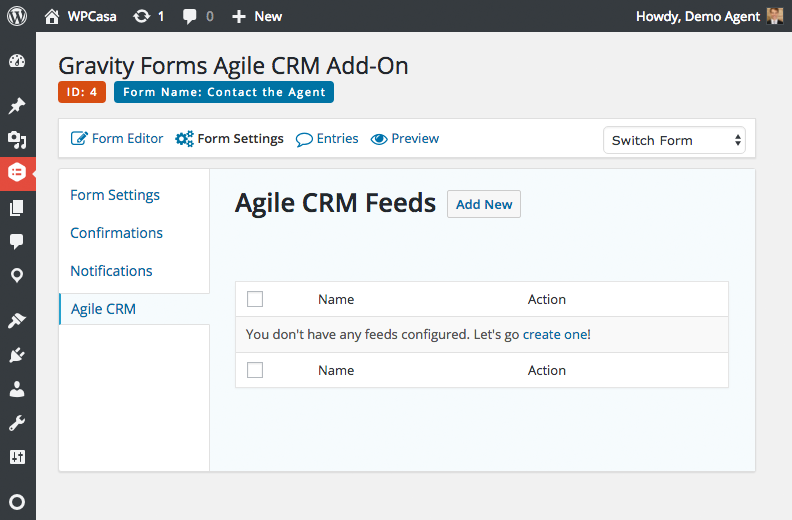Tick the select-all checkbox in table footer
Screen dimensions: 792x520
pyautogui.click(x=255, y=370)
